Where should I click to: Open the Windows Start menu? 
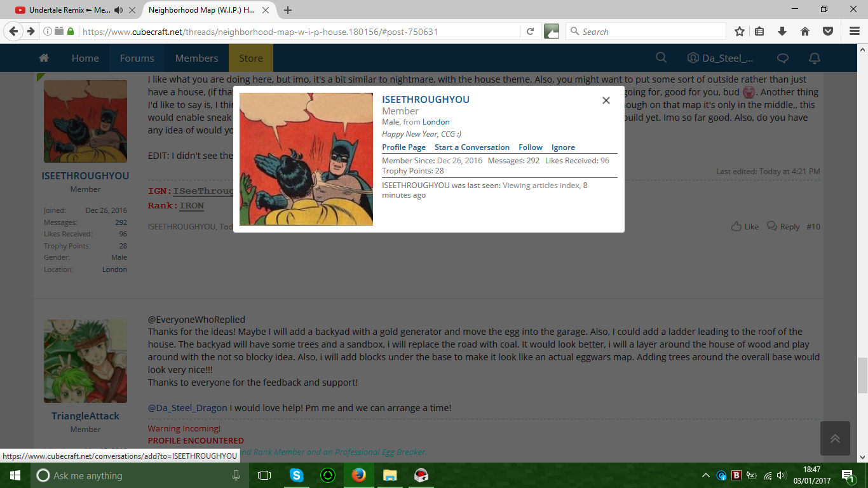(15, 475)
